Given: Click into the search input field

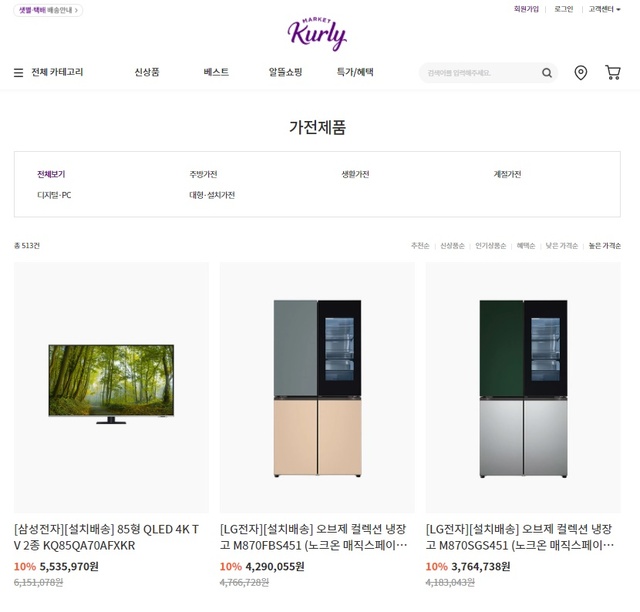Looking at the screenshot, I should (482, 73).
